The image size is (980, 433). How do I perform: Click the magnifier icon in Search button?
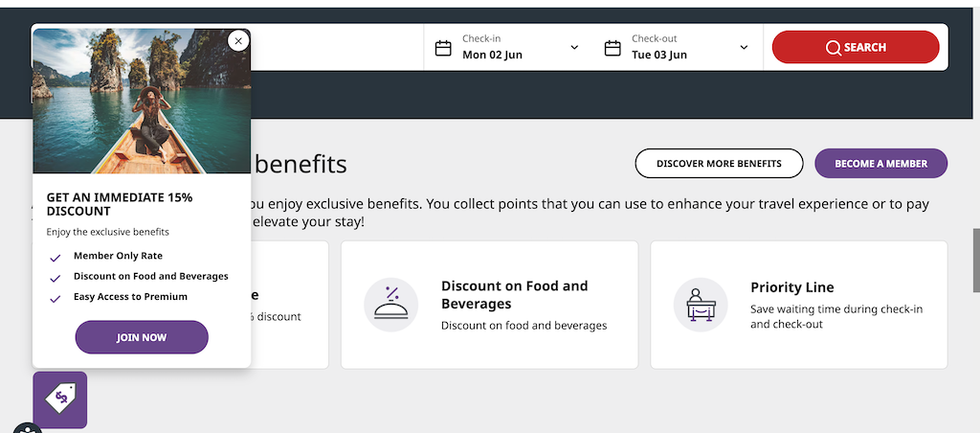coord(834,48)
